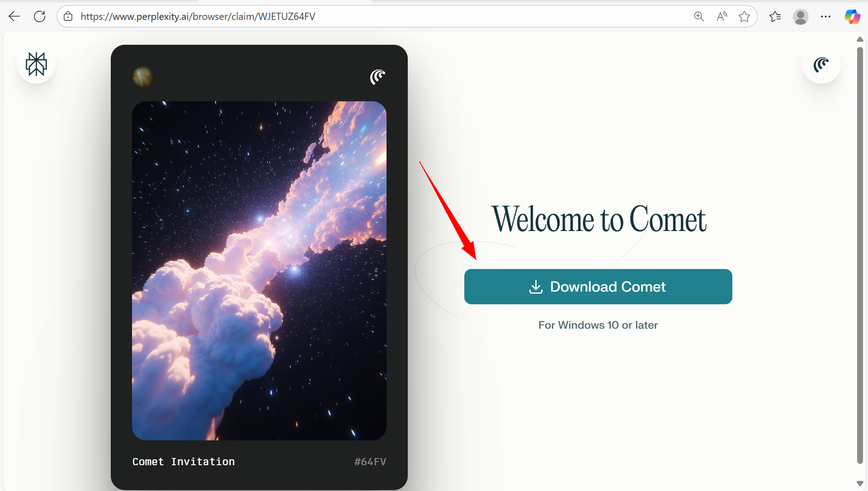Click the scrollbar down arrow
This screenshot has width=868, height=491.
point(860,483)
